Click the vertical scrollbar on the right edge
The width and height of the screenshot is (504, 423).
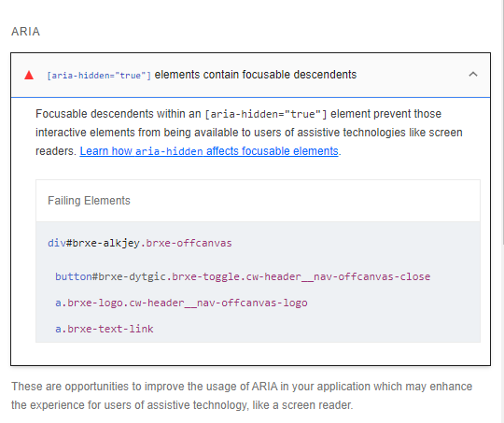[x=503, y=122]
